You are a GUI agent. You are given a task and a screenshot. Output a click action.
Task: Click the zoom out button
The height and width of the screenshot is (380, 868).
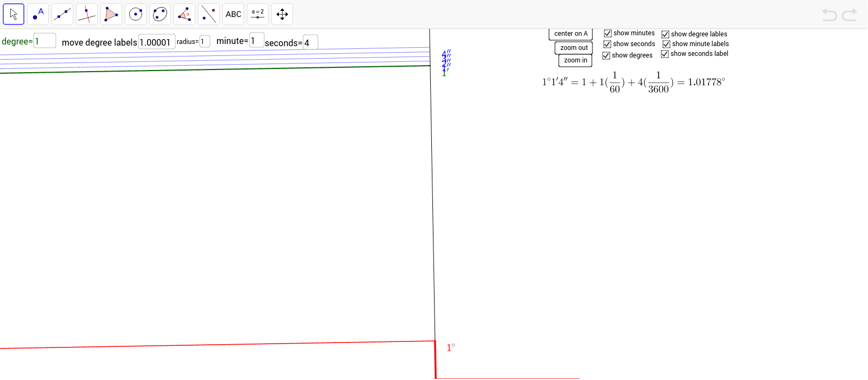(574, 48)
